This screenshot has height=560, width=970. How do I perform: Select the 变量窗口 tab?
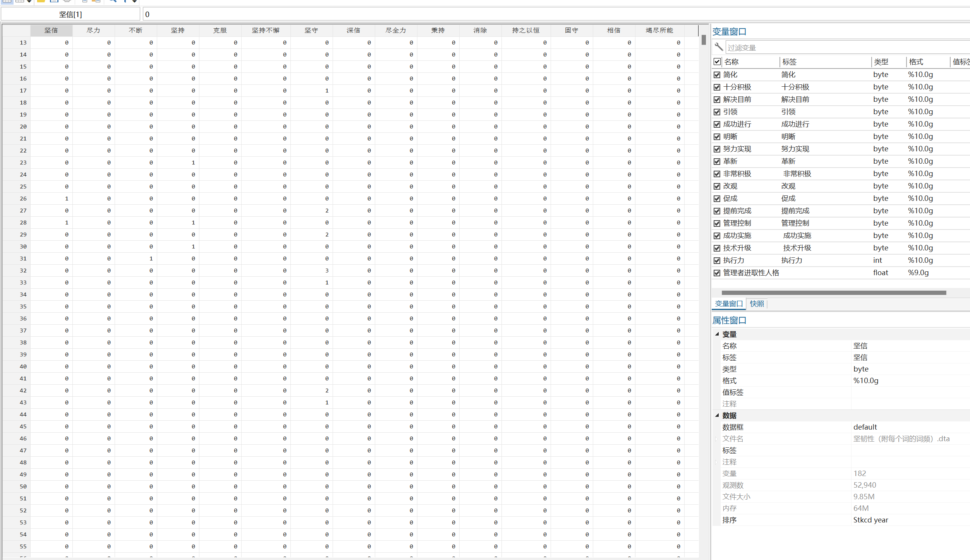pyautogui.click(x=728, y=304)
